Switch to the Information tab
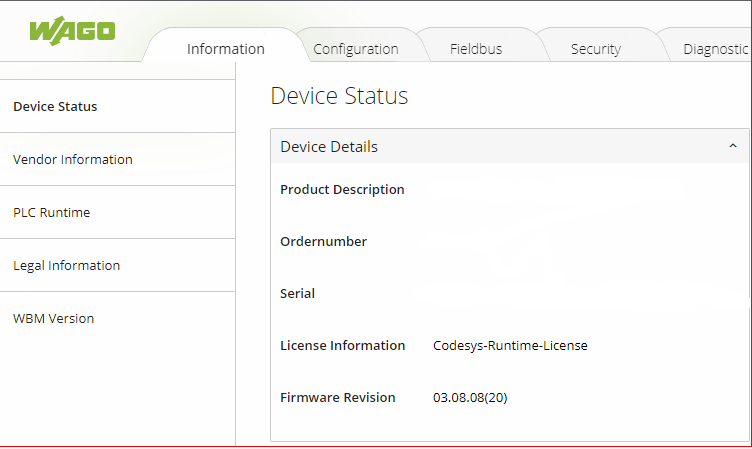The width and height of the screenshot is (752, 449). coord(225,48)
